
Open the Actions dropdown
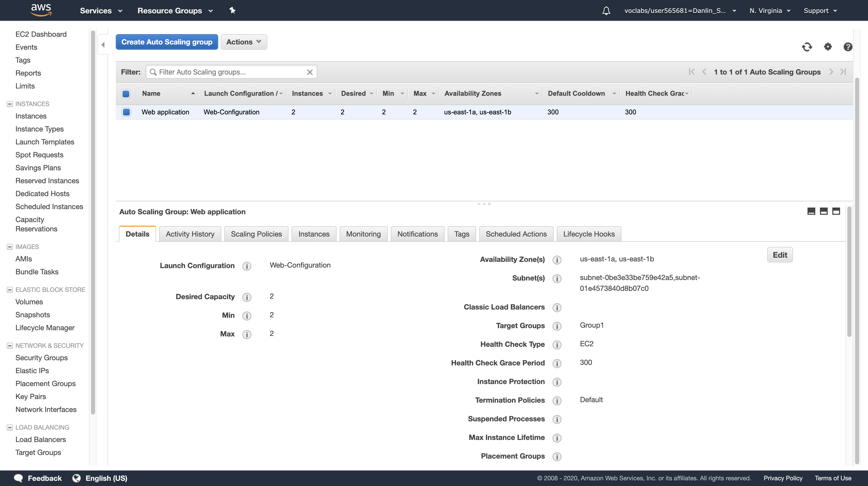point(243,42)
